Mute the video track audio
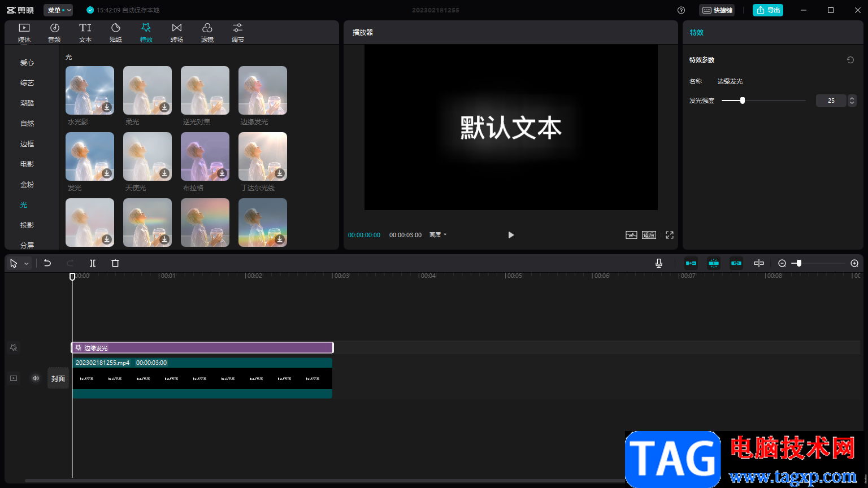The height and width of the screenshot is (488, 868). pyautogui.click(x=36, y=378)
